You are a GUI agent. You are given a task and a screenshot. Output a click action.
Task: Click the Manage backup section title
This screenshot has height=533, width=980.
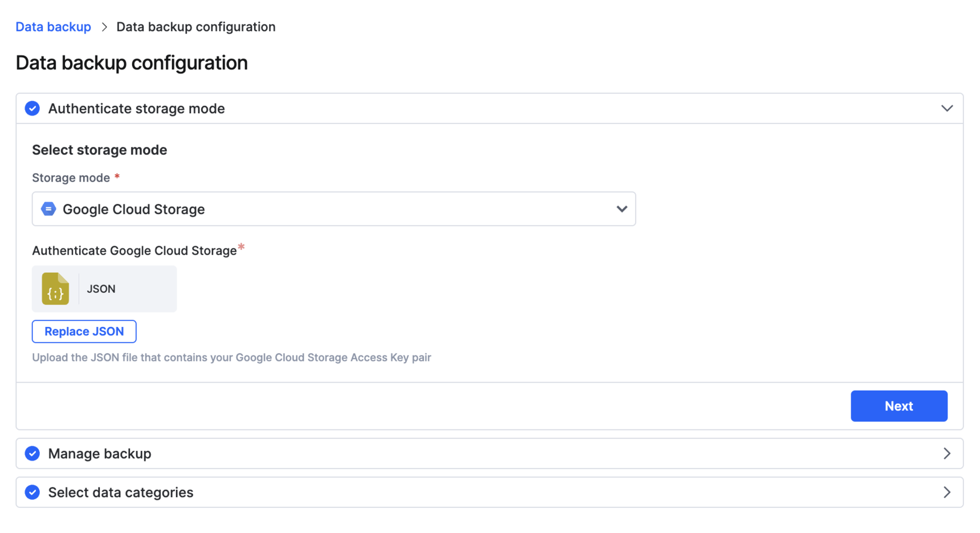[x=100, y=453]
